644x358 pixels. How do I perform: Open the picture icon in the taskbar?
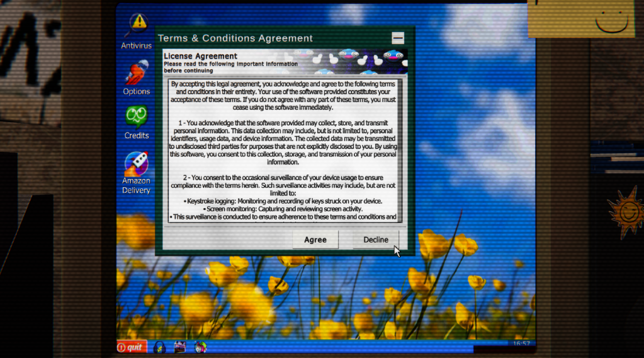pos(180,347)
